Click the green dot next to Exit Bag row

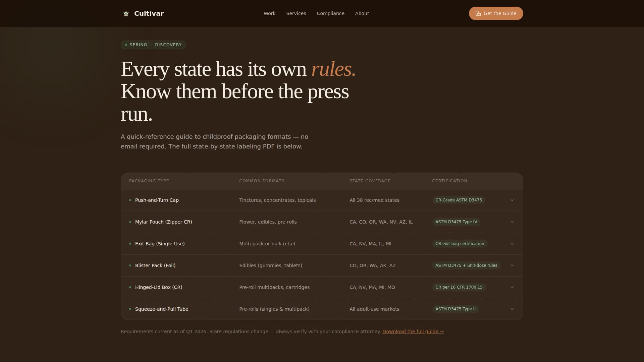[x=130, y=244]
